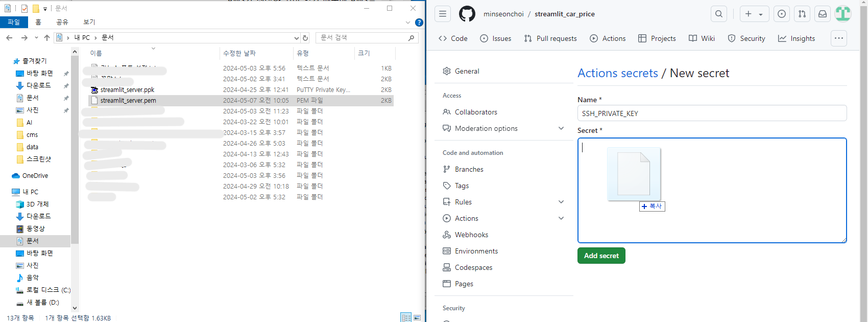The image size is (868, 322).
Task: Open the Explorer 파일 ribbon tab
Action: click(14, 22)
